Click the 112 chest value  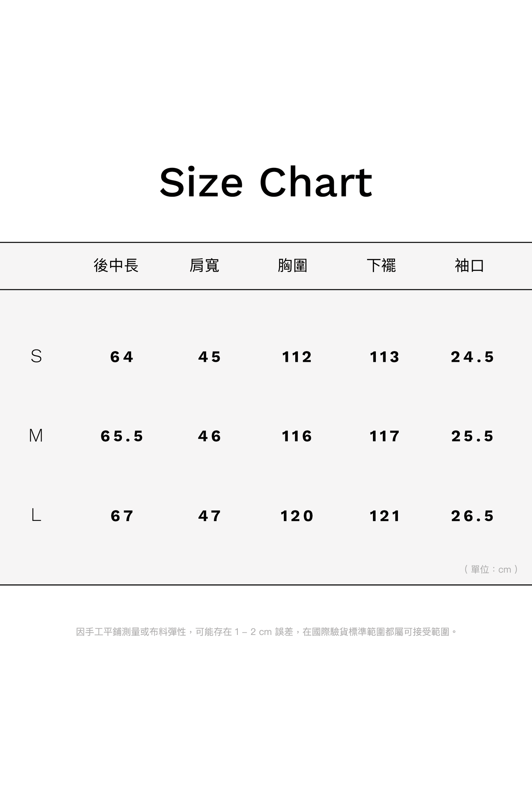pos(297,357)
